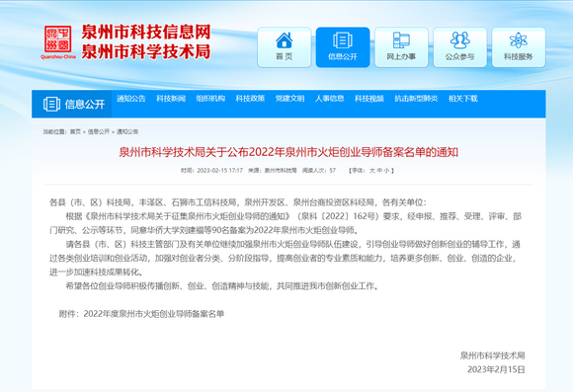Click the closing paragraph starting 希望各位创业导师
Screen dimensions: 573x392
pyautogui.click(x=223, y=286)
